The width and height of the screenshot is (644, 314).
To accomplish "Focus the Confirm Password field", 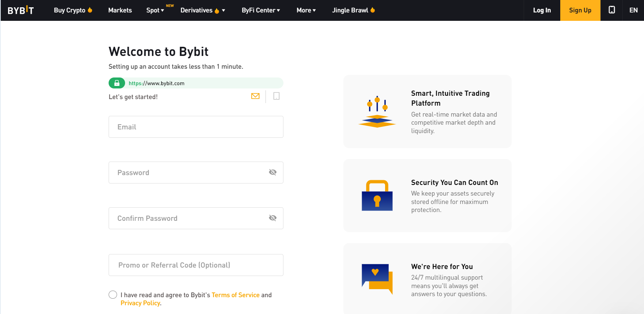I will coord(196,218).
